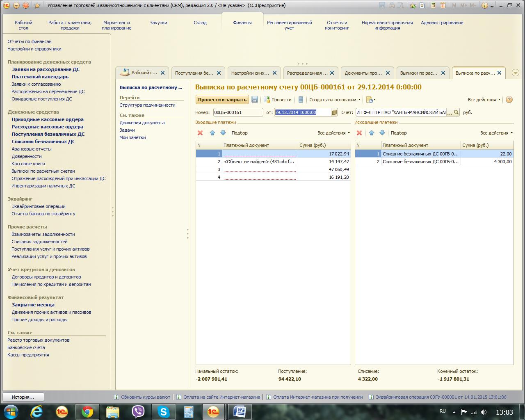Open the calendar picker next to date field

click(334, 112)
